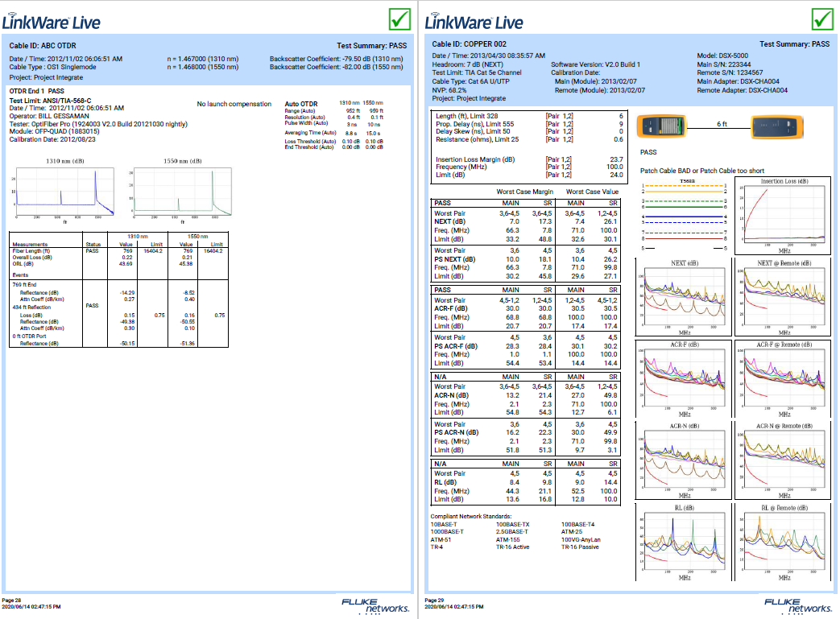The image size is (840, 619).
Task: Select the '1000BASE-T' standard
Action: (x=447, y=532)
